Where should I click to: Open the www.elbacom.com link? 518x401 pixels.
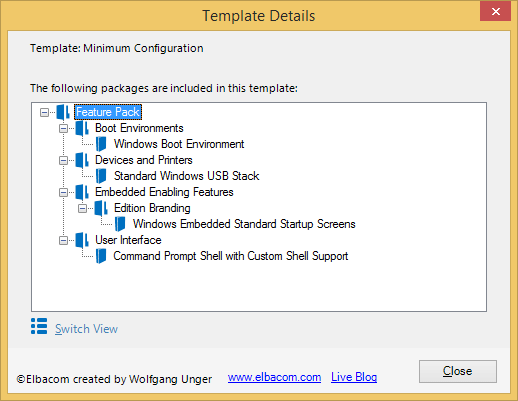coord(274,377)
